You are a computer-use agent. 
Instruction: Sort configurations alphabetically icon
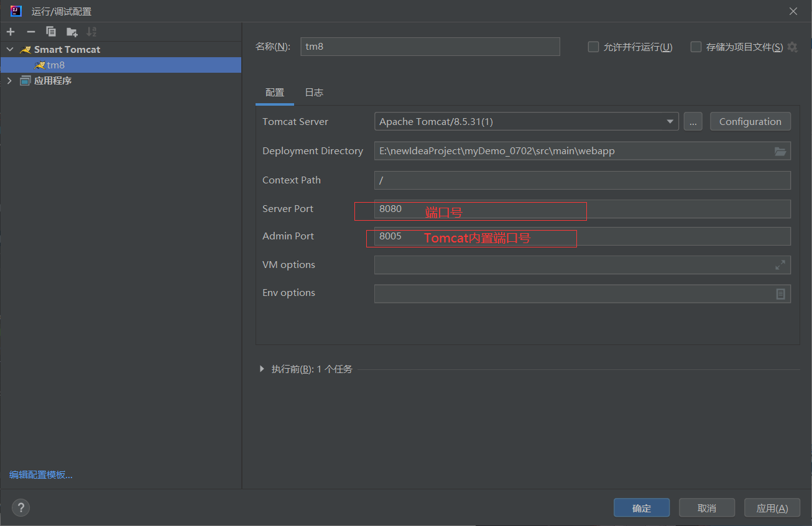(91, 32)
